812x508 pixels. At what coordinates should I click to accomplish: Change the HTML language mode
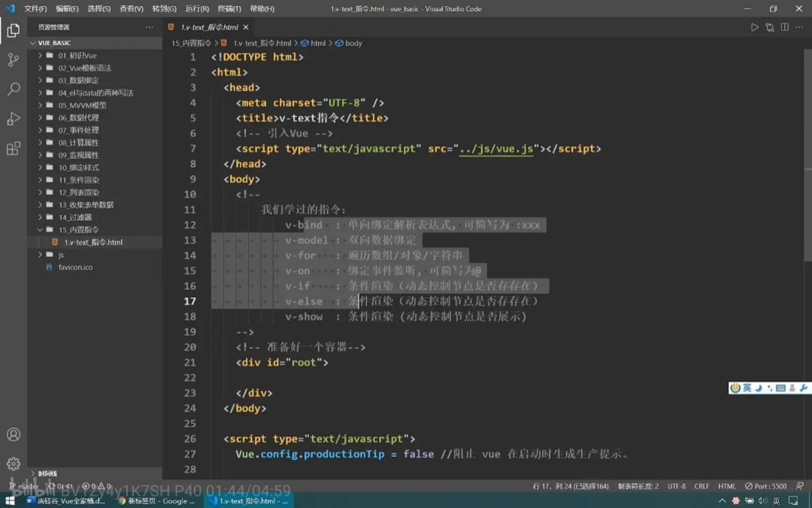pyautogui.click(x=727, y=486)
